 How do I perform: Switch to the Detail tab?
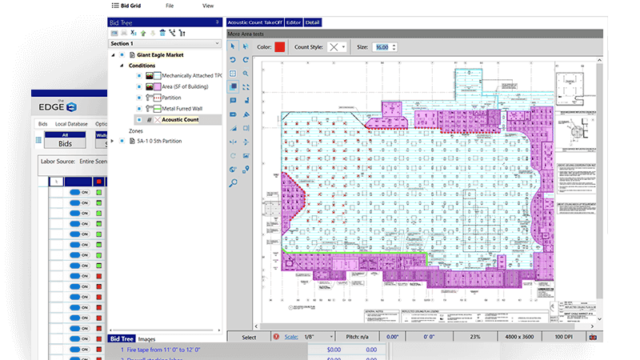313,22
